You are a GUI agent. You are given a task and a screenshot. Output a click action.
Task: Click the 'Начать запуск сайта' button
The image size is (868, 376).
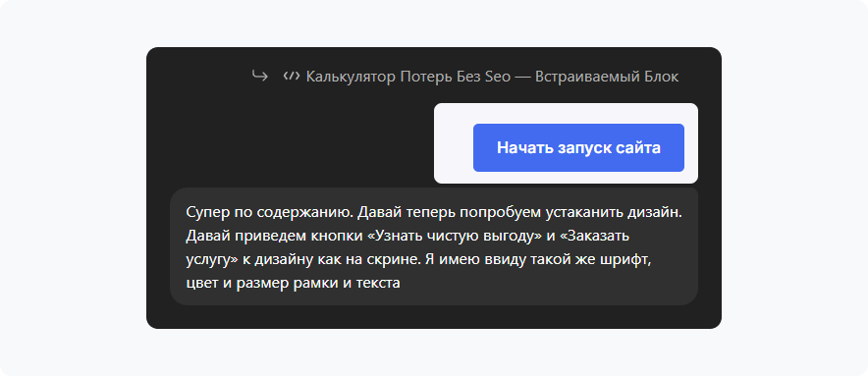pos(578,148)
